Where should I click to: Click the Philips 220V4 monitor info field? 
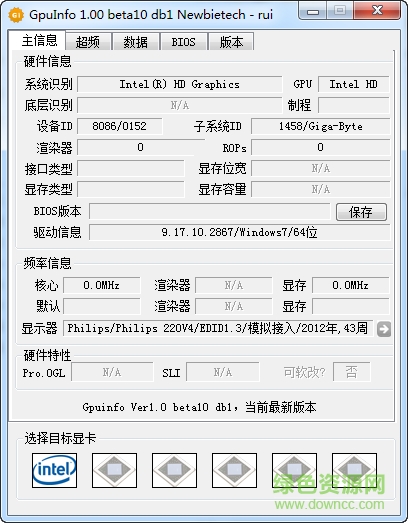coord(218,329)
